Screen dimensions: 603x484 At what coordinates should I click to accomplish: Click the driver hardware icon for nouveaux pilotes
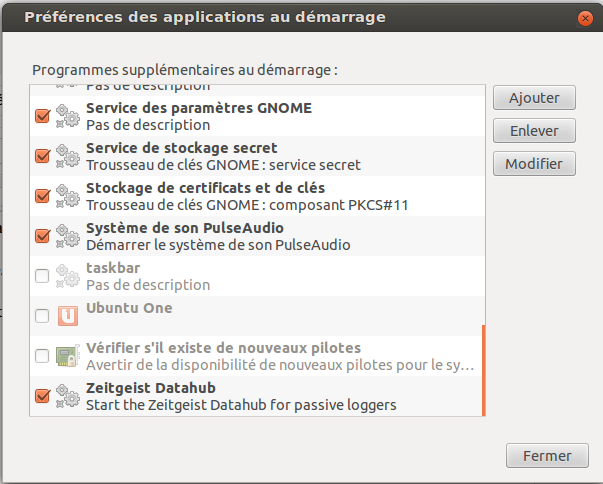pyautogui.click(x=67, y=356)
